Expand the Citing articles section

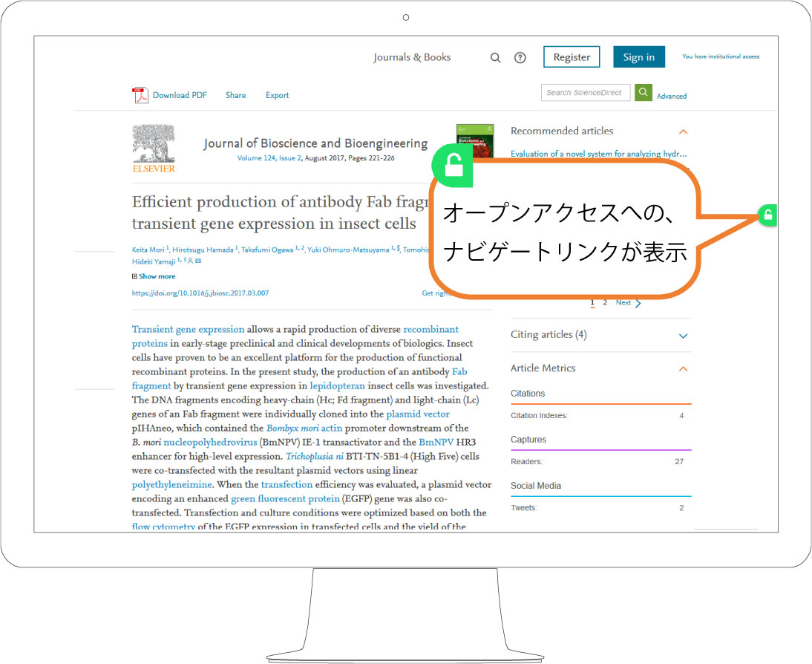tap(683, 336)
